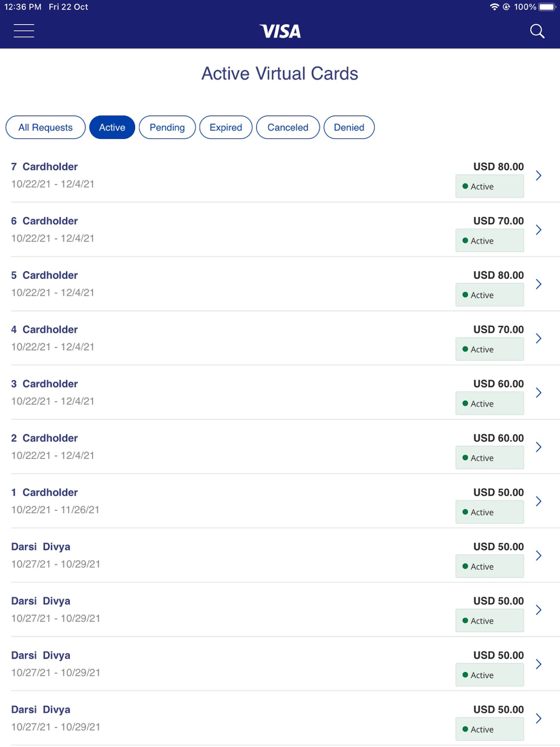The image size is (560, 747).
Task: Tap Fri 22 Oct date in status bar
Action: point(68,7)
